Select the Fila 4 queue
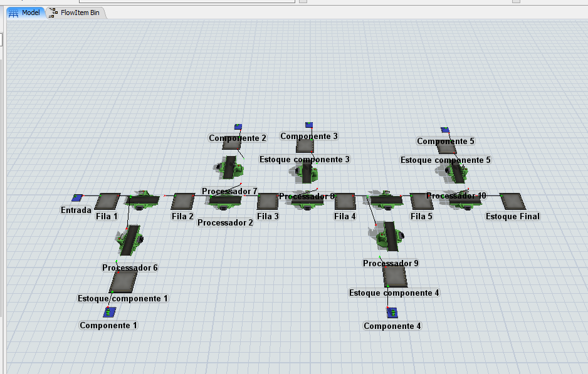 (x=345, y=201)
